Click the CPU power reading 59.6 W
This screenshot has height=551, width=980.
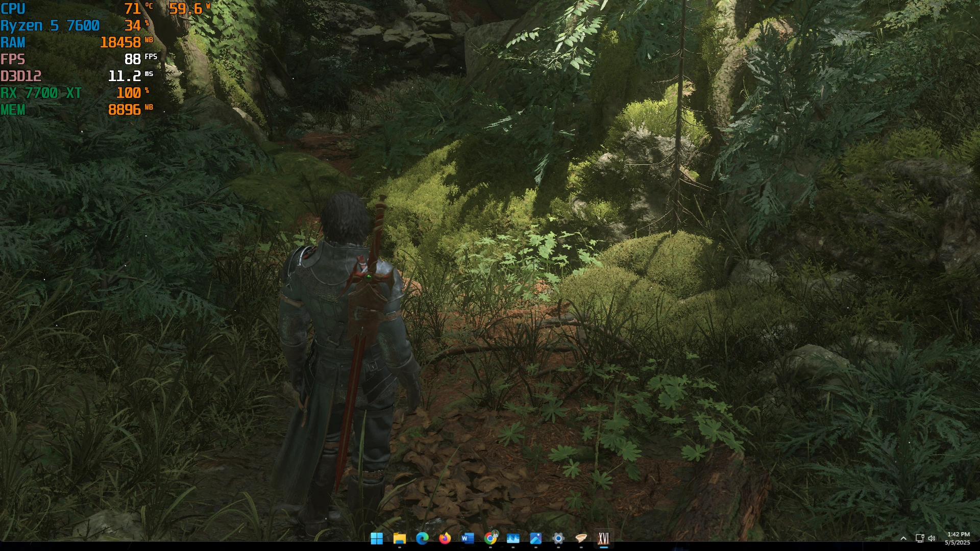189,9
